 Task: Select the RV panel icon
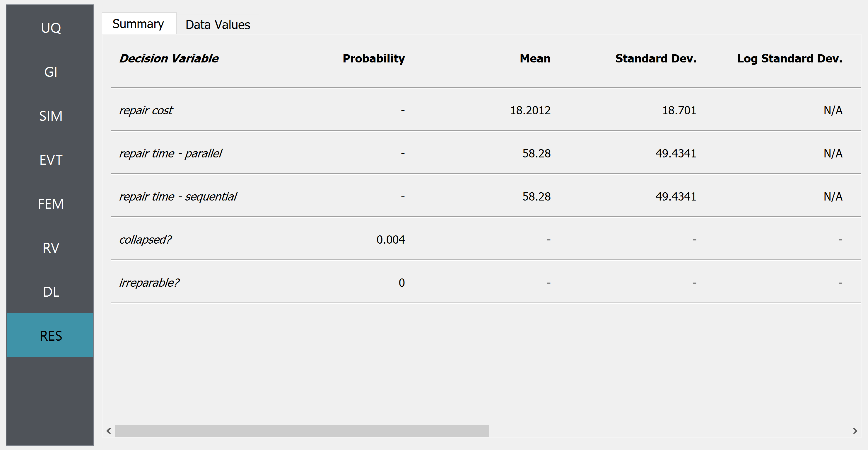tap(51, 247)
